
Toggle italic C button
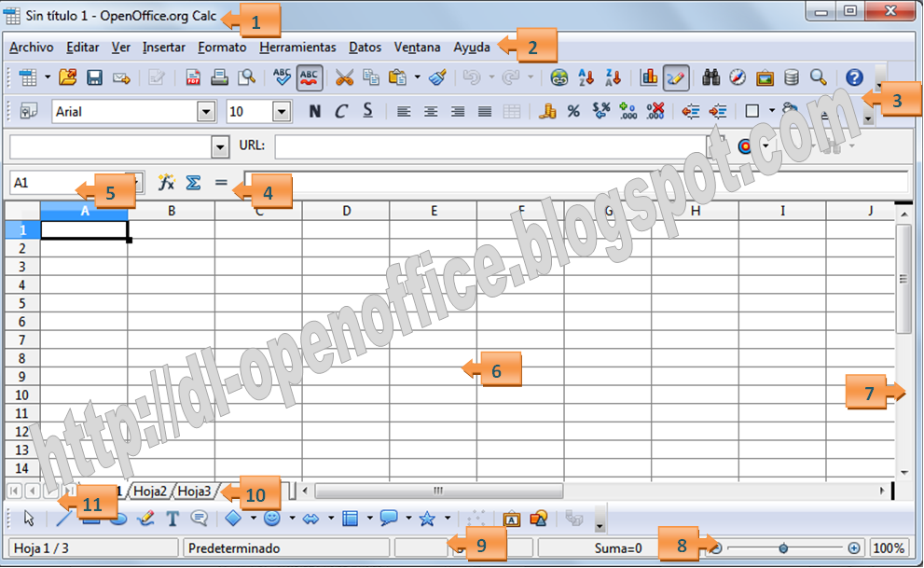tap(340, 111)
